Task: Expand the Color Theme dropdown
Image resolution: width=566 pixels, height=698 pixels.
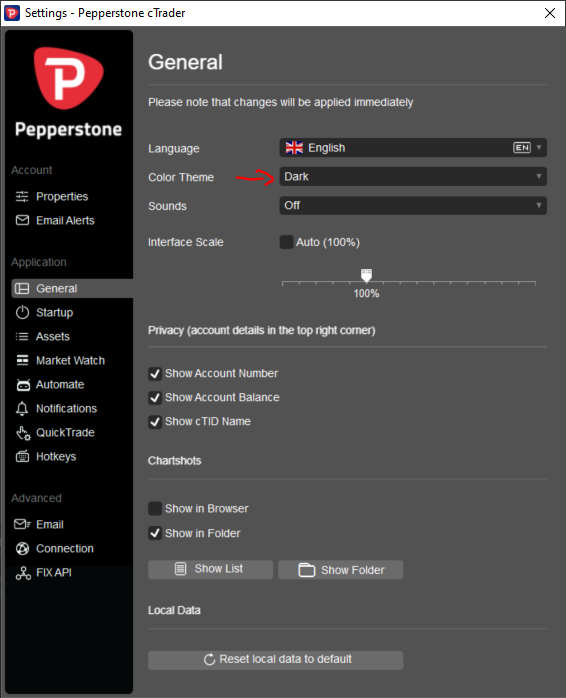Action: click(x=413, y=177)
